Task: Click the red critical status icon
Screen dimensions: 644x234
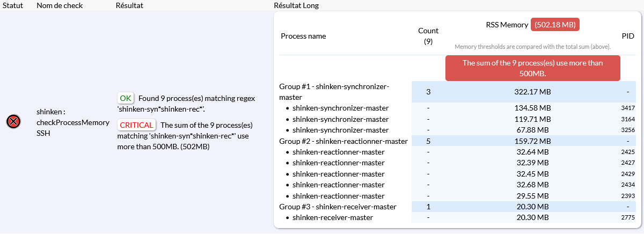Action: point(13,122)
